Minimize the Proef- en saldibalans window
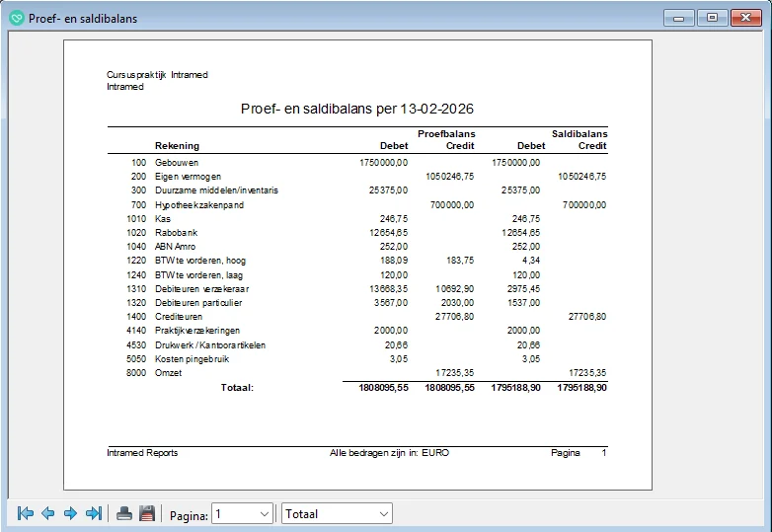772x532 pixels. click(x=678, y=18)
